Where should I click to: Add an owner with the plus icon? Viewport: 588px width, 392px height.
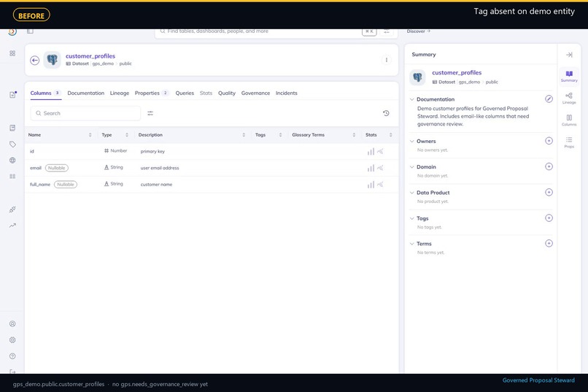coord(549,141)
